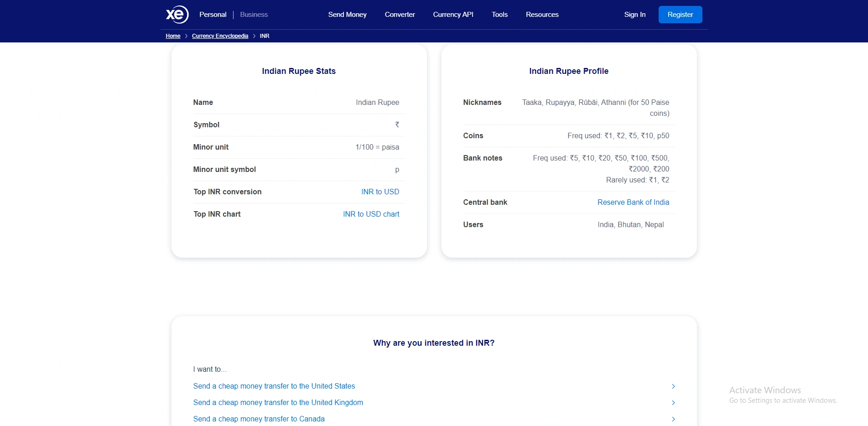
Task: Click the 'India, Bhutan, Nepal' users text
Action: coord(631,225)
